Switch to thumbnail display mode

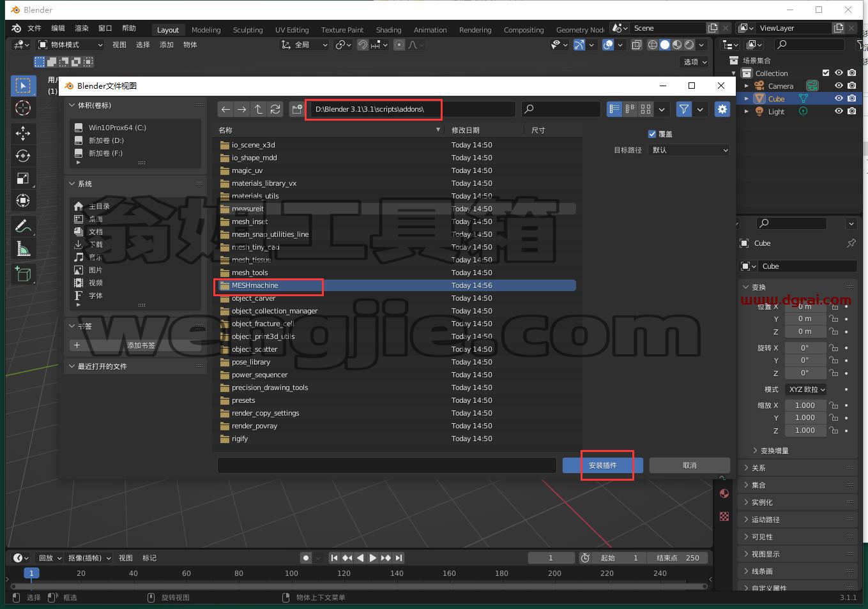646,109
